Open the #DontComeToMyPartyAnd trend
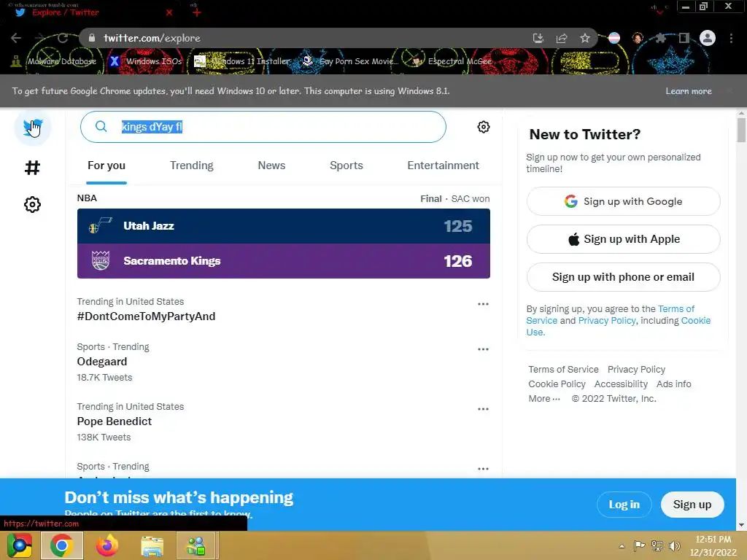The width and height of the screenshot is (747, 560). coord(146,316)
